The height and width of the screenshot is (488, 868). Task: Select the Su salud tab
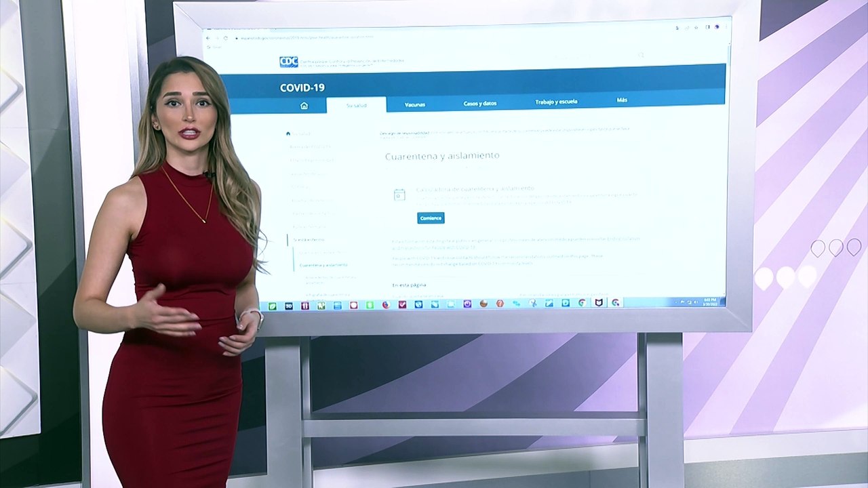coord(357,105)
